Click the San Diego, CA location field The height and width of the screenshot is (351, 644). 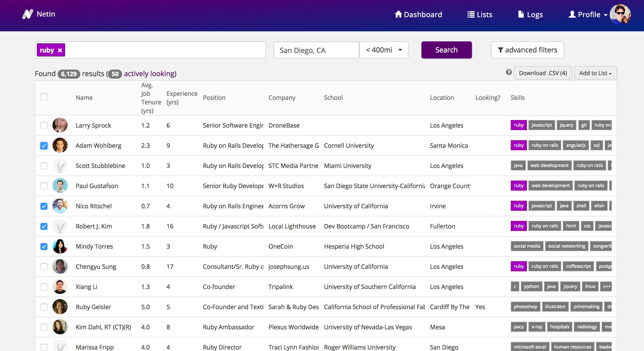[x=316, y=50]
